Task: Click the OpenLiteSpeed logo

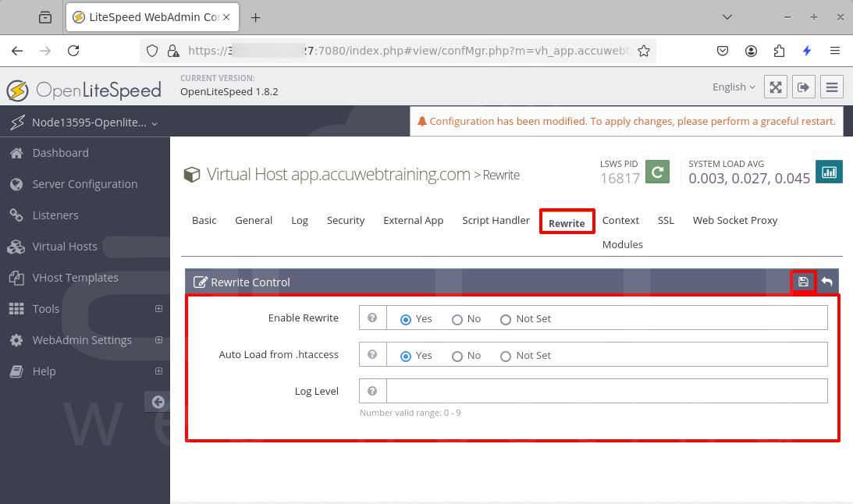Action: (84, 91)
